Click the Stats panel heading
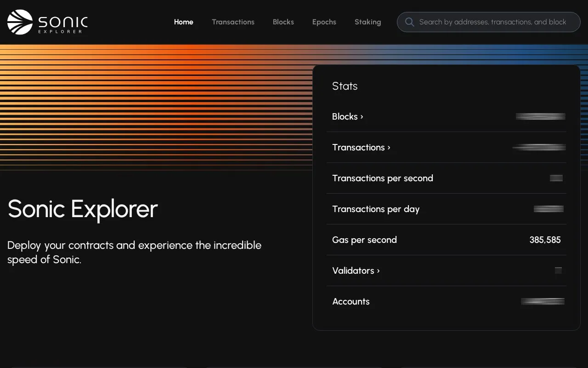This screenshot has height=368, width=588. [345, 86]
